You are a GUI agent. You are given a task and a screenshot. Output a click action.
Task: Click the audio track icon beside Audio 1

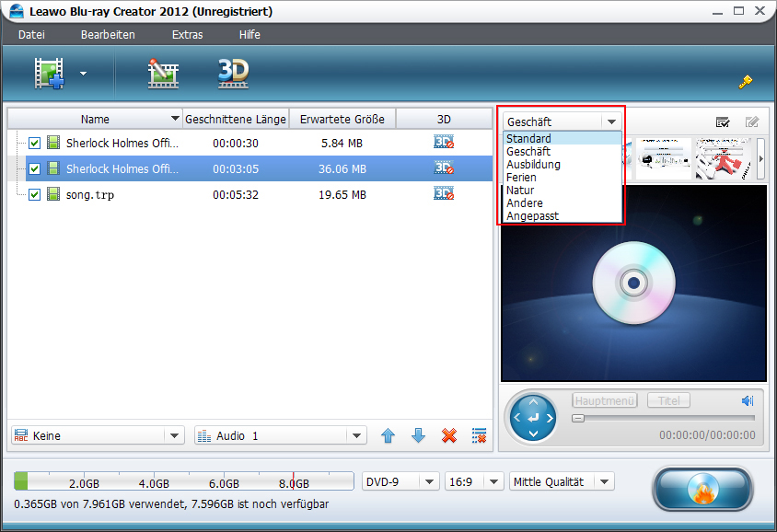point(204,436)
